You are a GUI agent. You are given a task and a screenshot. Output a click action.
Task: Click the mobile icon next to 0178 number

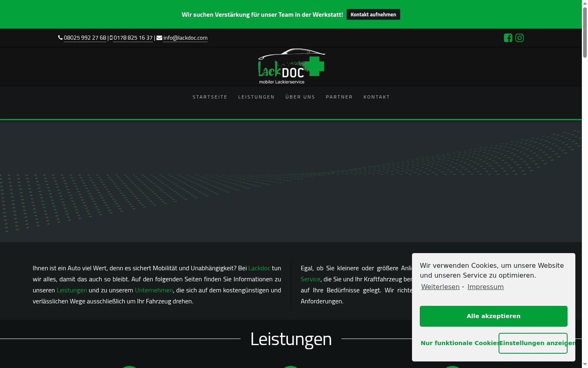click(x=111, y=38)
